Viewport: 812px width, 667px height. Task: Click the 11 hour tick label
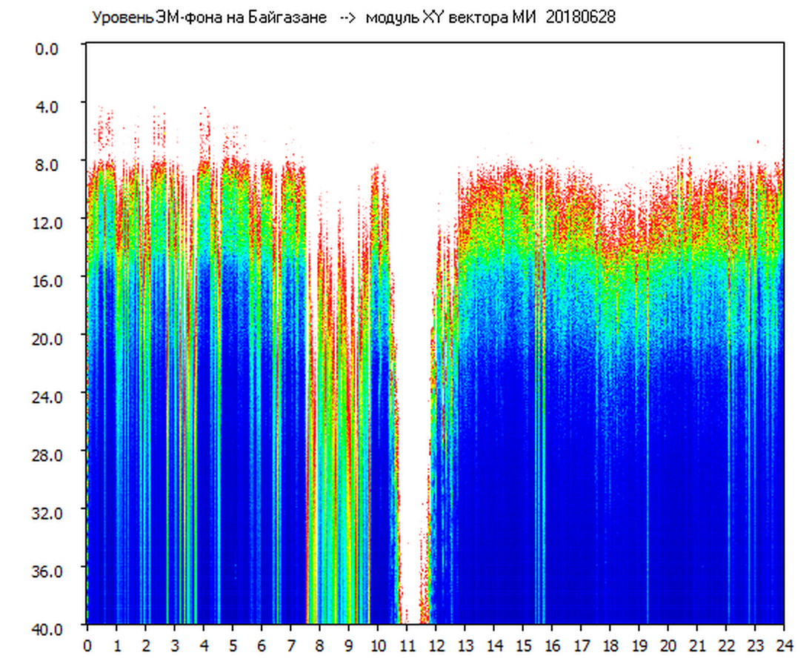coord(407,646)
